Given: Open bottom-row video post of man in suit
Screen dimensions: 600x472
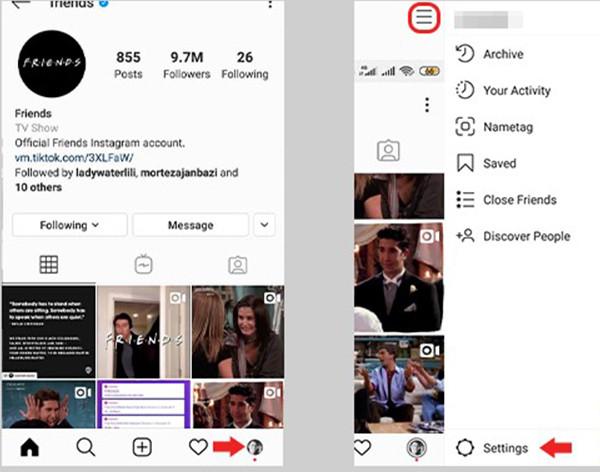Looking at the screenshot, I should pos(238,404).
